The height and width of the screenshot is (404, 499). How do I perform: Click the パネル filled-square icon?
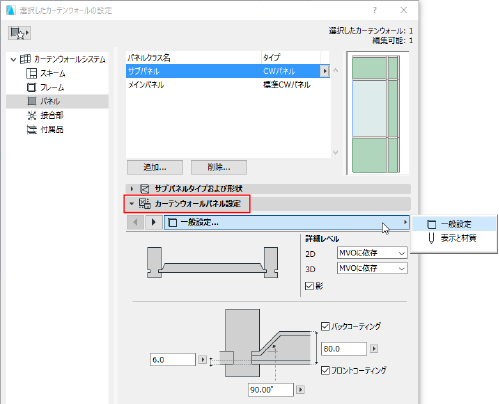(x=32, y=101)
